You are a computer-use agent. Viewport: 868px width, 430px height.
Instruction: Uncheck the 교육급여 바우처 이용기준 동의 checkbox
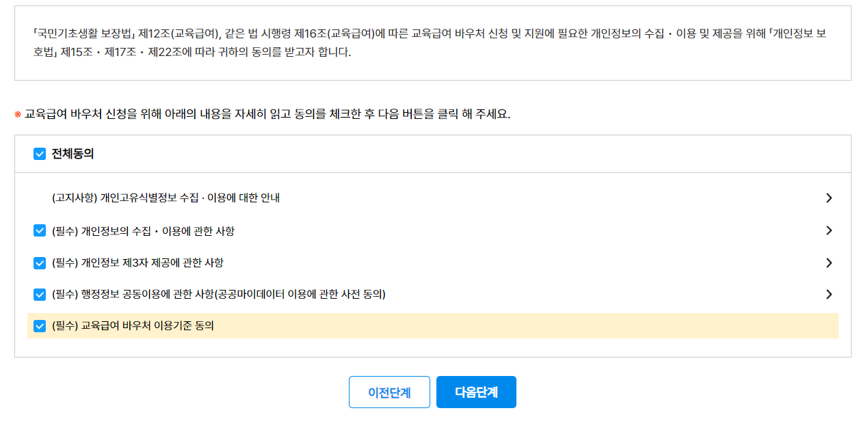40,327
